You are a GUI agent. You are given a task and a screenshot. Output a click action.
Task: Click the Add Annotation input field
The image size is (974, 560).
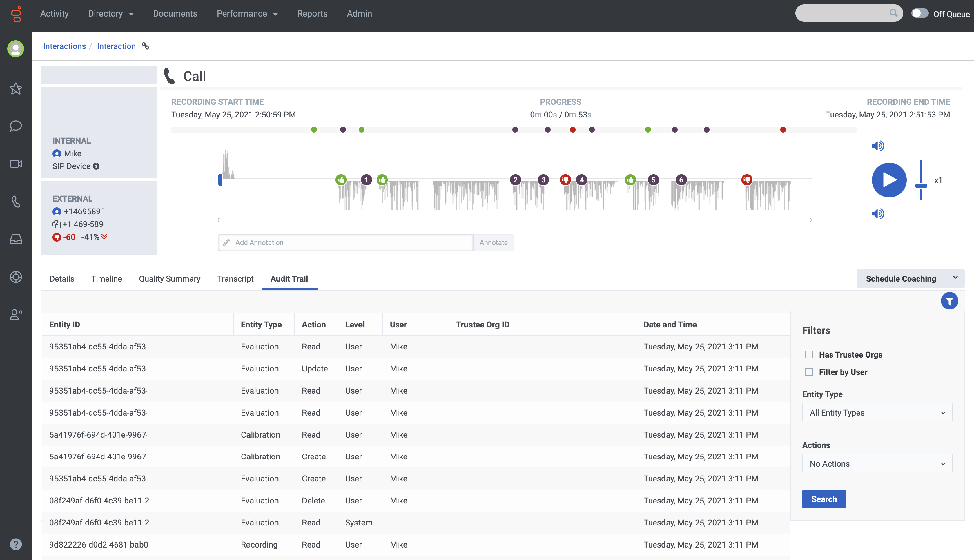[x=345, y=242]
